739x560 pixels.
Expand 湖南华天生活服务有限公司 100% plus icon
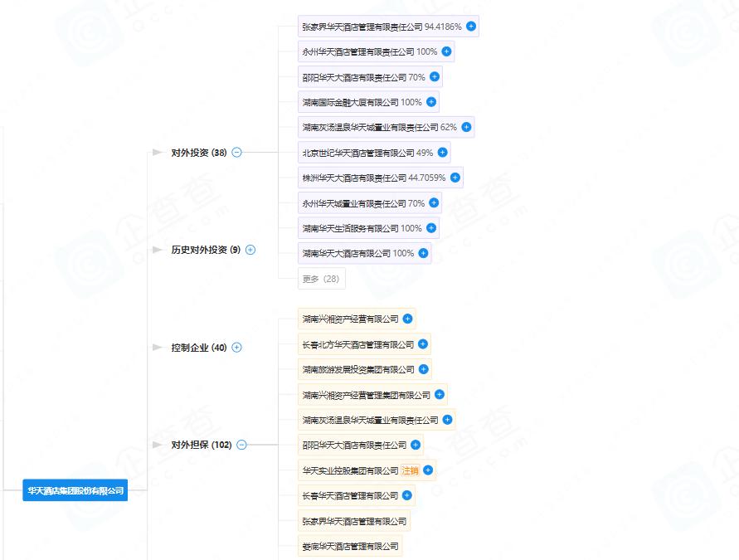click(x=430, y=228)
